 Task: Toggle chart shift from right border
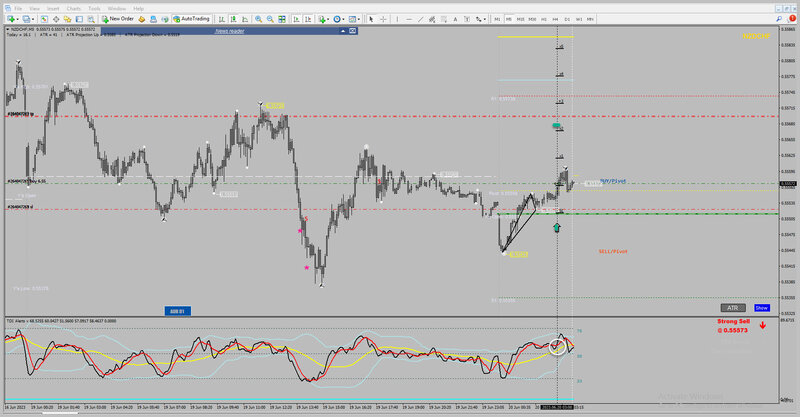308,19
